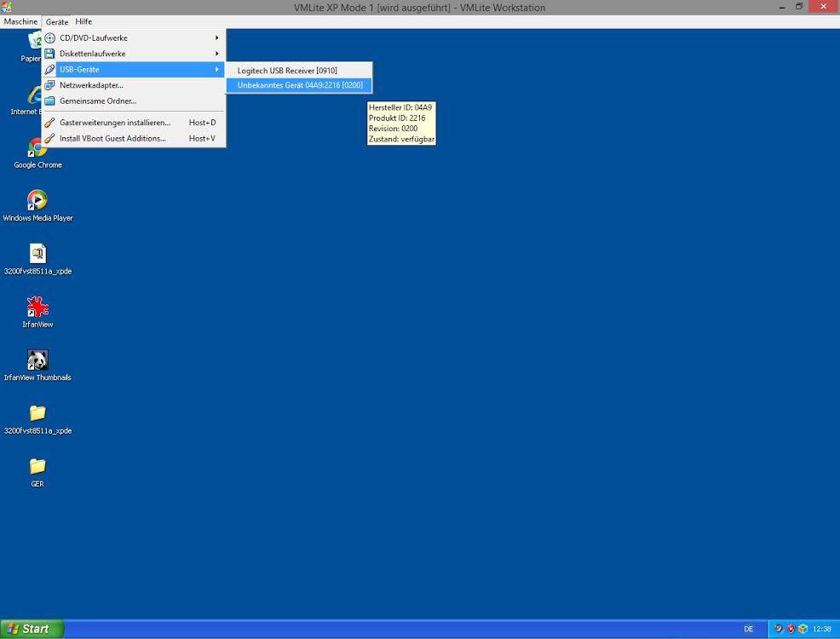Click the Gasterweiterungen wrench icon

(x=49, y=123)
